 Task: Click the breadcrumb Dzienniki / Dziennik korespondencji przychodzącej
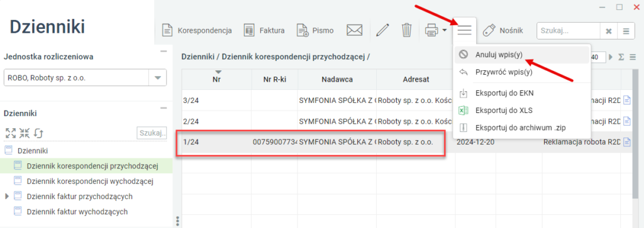click(x=275, y=57)
